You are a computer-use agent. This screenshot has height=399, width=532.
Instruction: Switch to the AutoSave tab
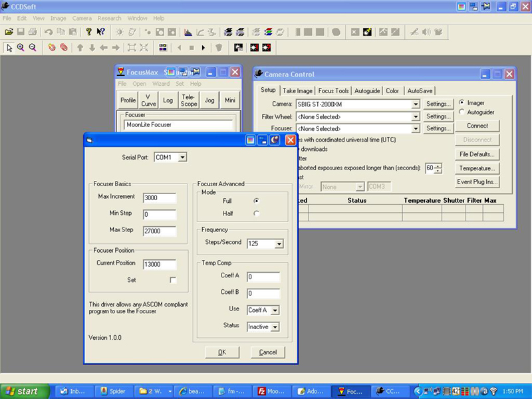(x=420, y=91)
